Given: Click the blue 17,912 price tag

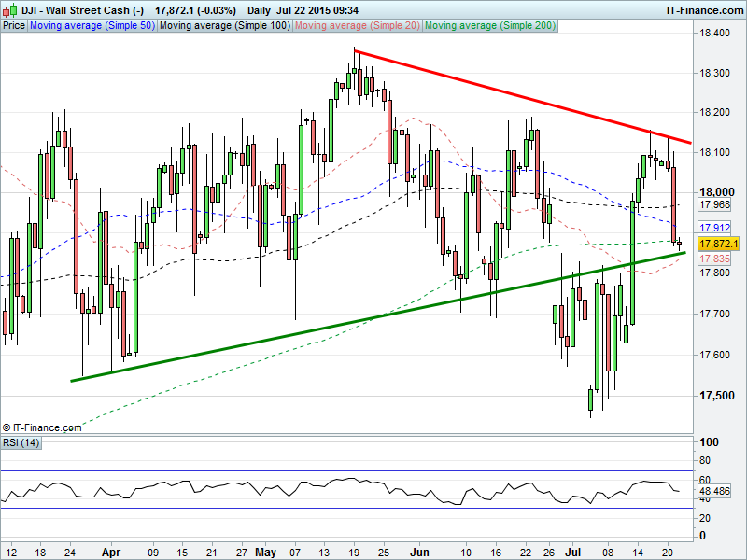Looking at the screenshot, I should (x=714, y=228).
